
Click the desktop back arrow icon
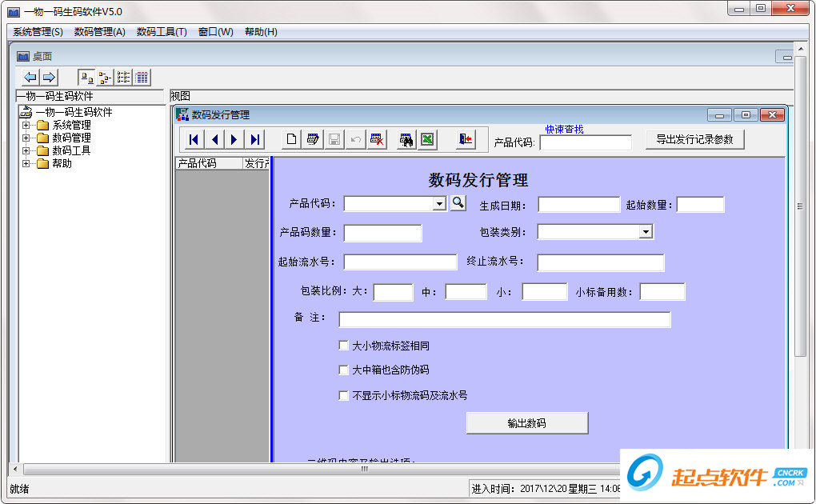[30, 78]
